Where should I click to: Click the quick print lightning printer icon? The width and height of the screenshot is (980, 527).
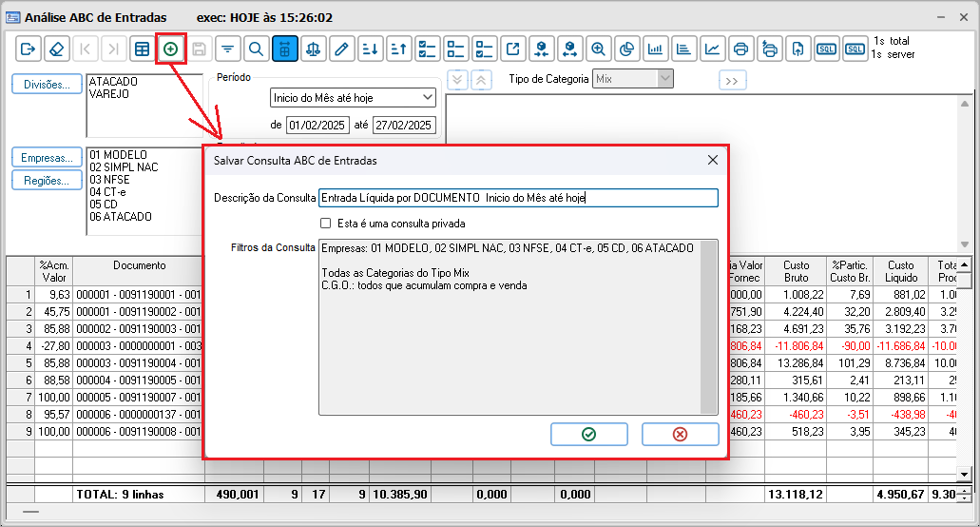tap(770, 49)
